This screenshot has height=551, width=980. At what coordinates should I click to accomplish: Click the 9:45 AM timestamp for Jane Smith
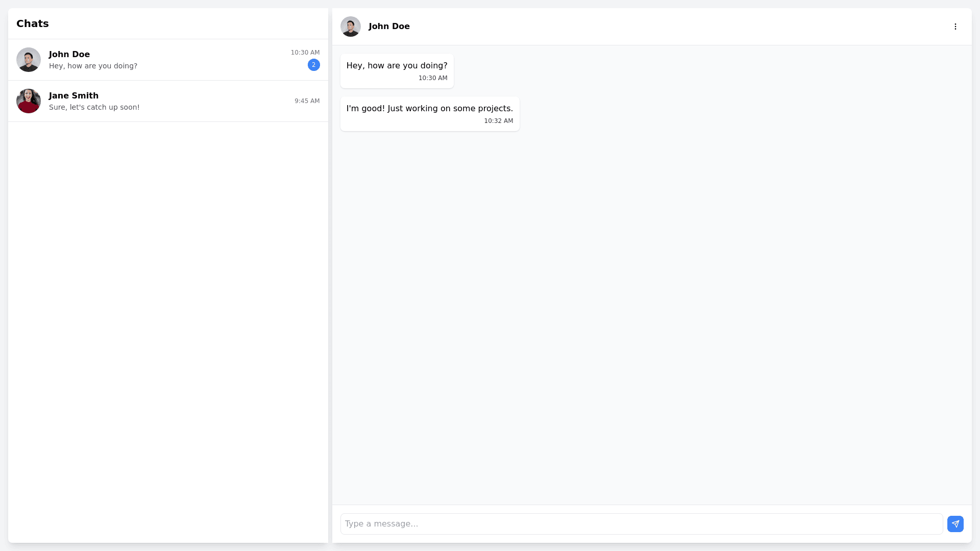coord(307,101)
